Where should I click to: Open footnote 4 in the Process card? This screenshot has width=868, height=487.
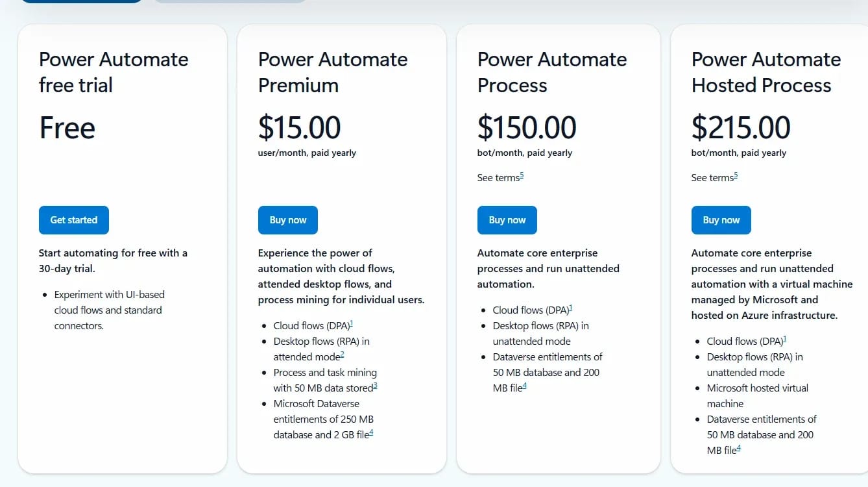click(524, 386)
